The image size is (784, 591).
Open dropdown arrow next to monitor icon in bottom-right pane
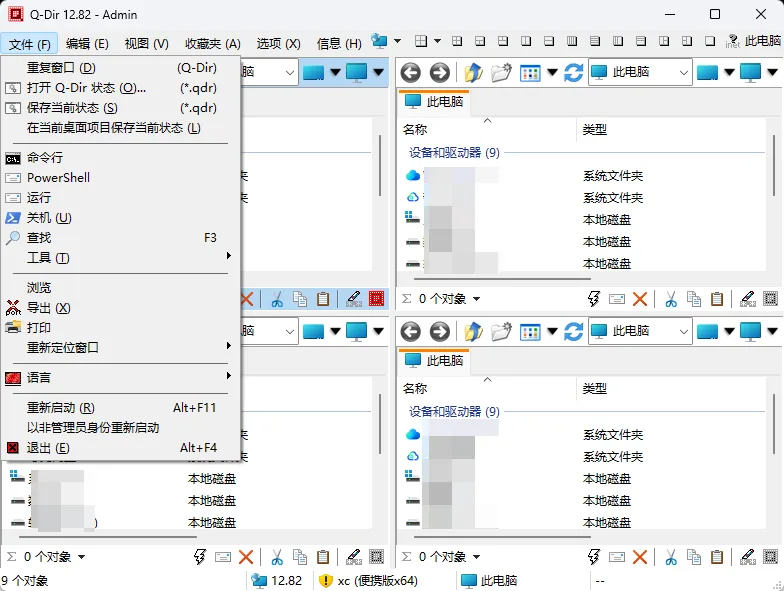pyautogui.click(x=772, y=332)
